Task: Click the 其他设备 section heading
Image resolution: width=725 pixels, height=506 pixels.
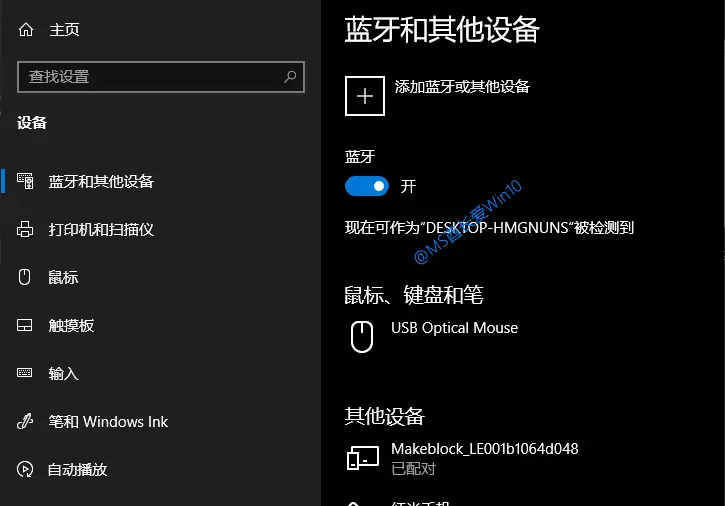Action: coord(384,416)
